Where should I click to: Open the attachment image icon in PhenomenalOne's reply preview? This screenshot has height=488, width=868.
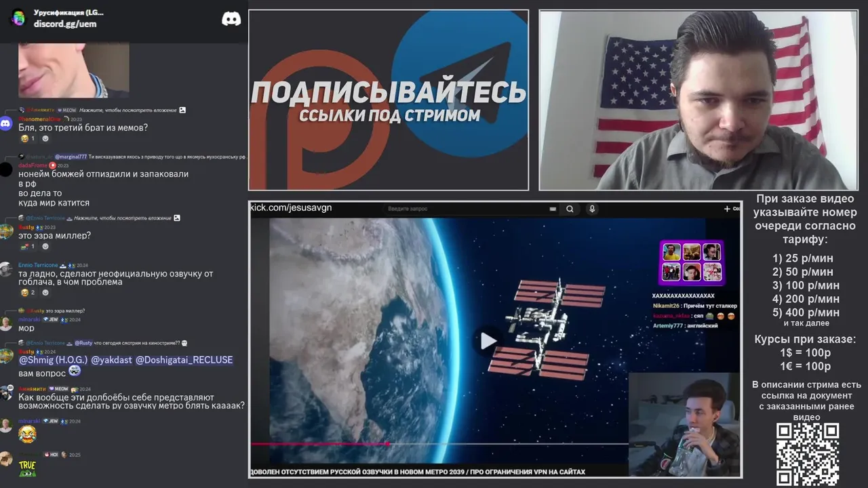(x=182, y=110)
